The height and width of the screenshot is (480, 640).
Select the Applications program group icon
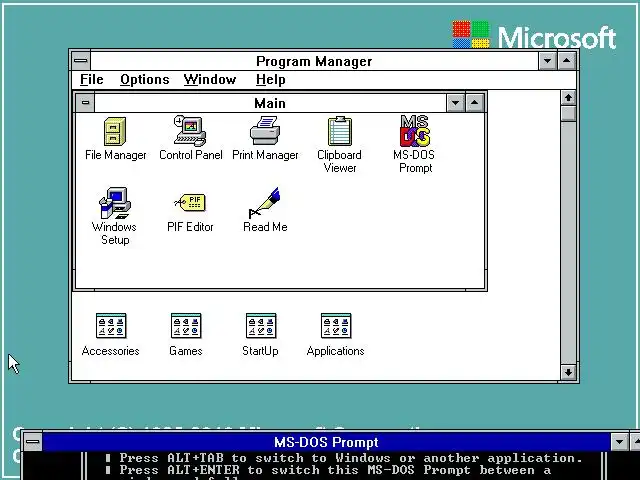click(x=336, y=326)
